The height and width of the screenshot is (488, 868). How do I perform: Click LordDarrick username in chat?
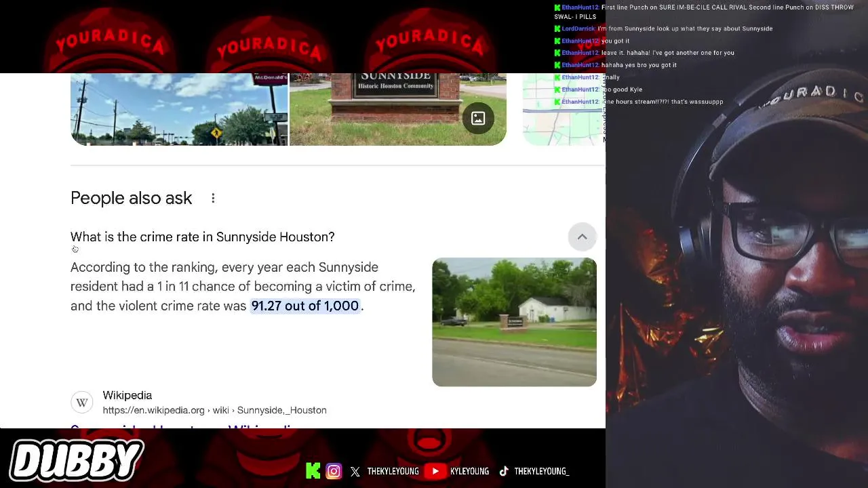pyautogui.click(x=578, y=28)
